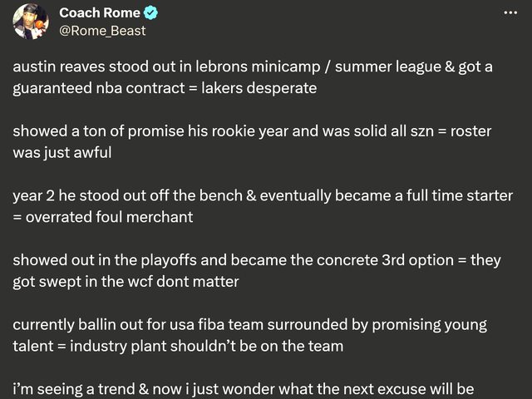Image resolution: width=532 pixels, height=399 pixels.
Task: Click the paragraph starting "currently ballin out"
Action: (x=249, y=336)
